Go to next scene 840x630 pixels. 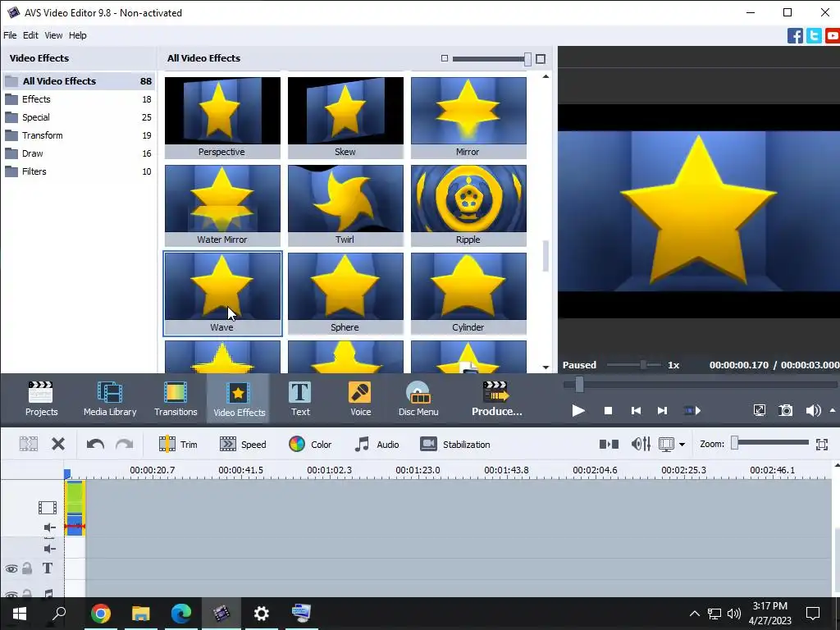point(692,411)
